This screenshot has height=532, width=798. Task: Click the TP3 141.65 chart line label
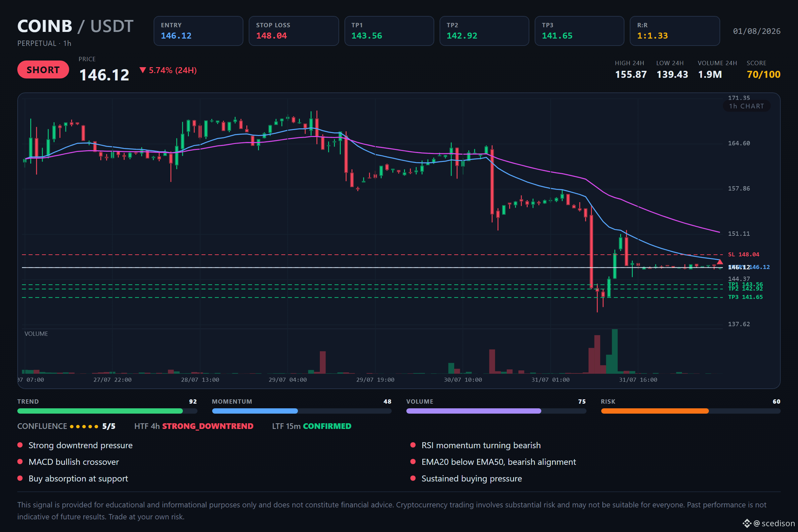tap(745, 297)
